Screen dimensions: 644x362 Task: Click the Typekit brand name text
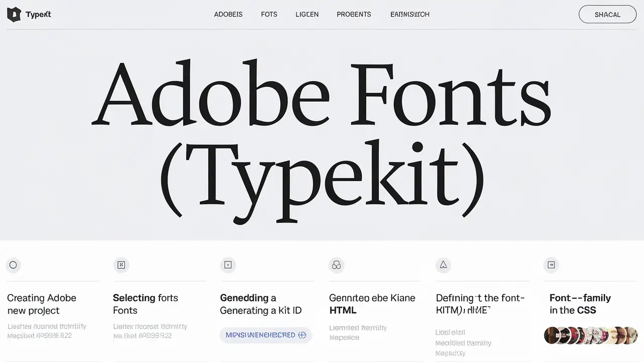click(38, 15)
